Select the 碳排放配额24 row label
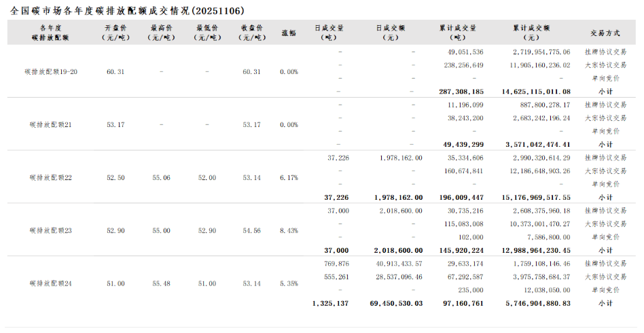Screen dimensions: 644x333 (51, 283)
